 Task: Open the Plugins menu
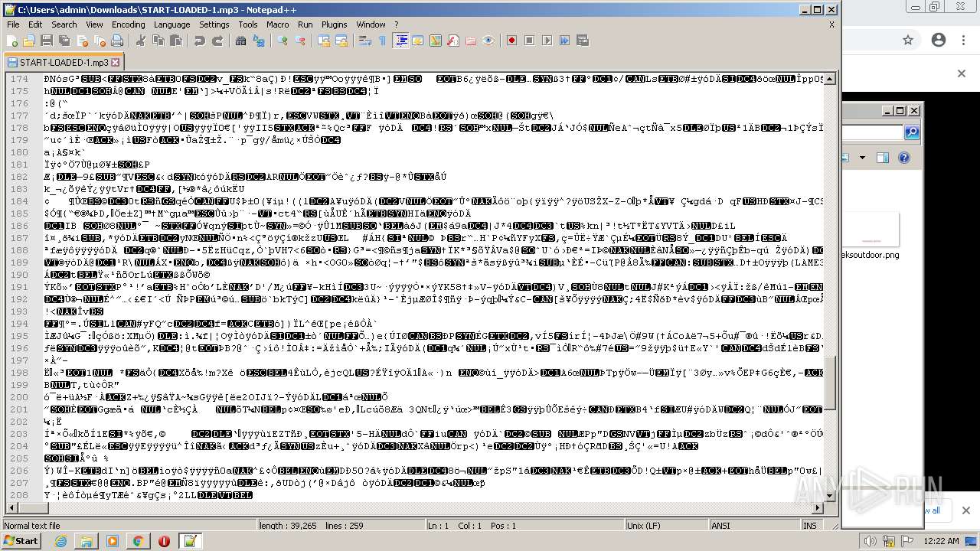coord(334,24)
